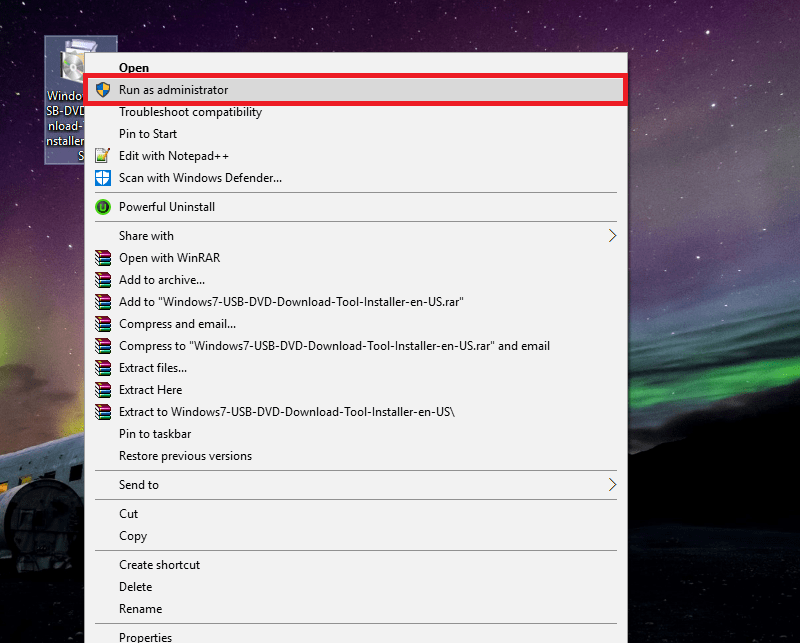Click the Windows Defender shield icon

click(103, 178)
